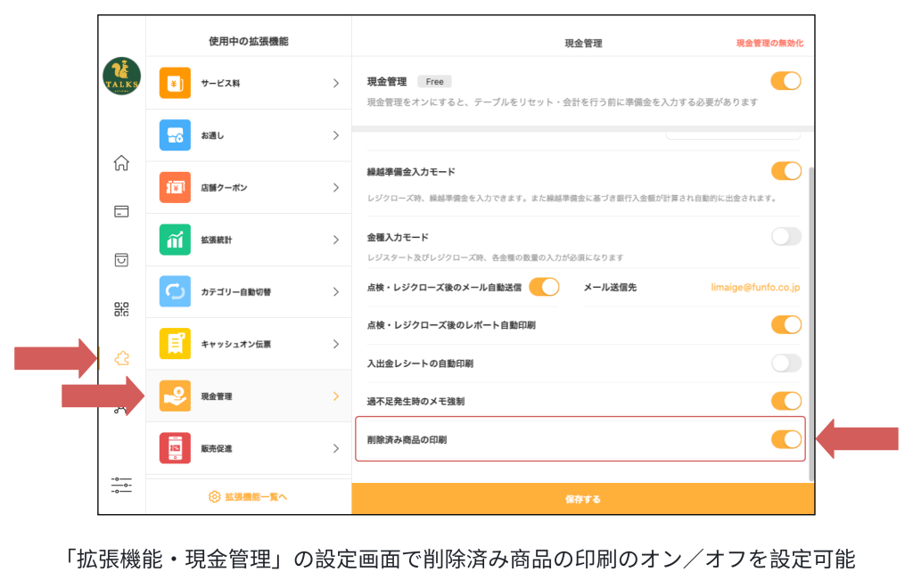This screenshot has height=588, width=913.
Task: Open settings sliders icon at sidebar bottom
Action: point(121,486)
